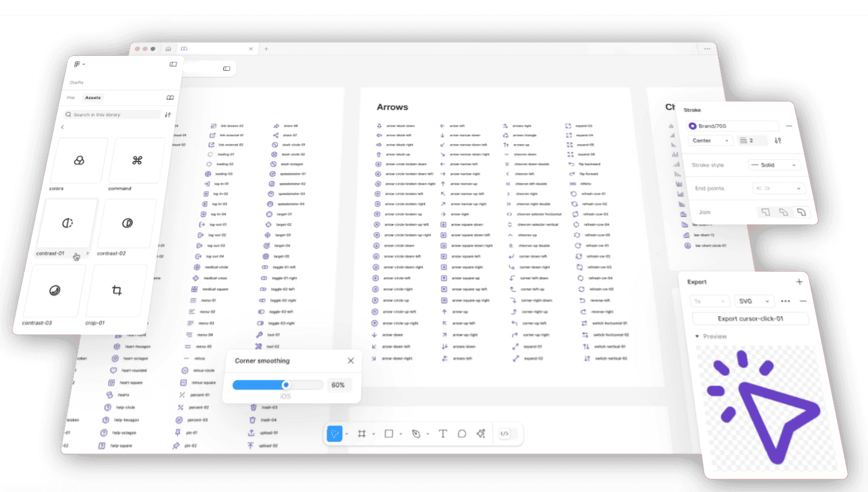868x492 pixels.
Task: Click the refresh-ccw-01 icon in Arrows
Action: pyautogui.click(x=573, y=194)
